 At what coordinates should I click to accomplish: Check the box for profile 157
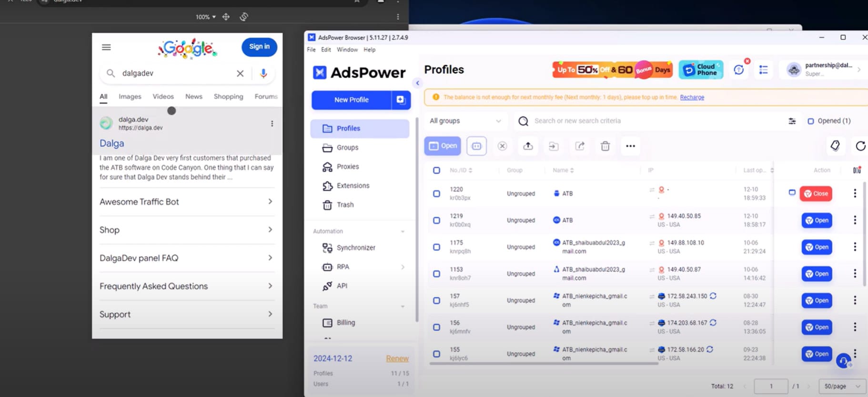[436, 300]
